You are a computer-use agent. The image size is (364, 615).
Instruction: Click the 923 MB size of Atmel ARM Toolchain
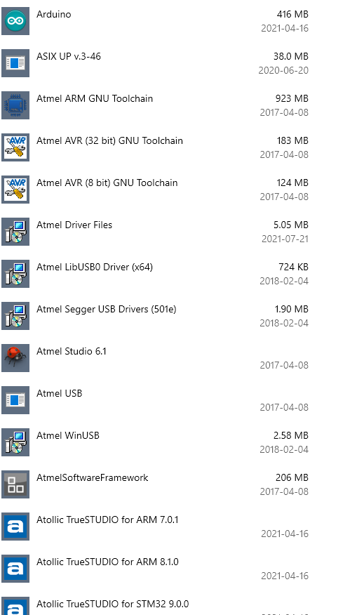pos(292,98)
